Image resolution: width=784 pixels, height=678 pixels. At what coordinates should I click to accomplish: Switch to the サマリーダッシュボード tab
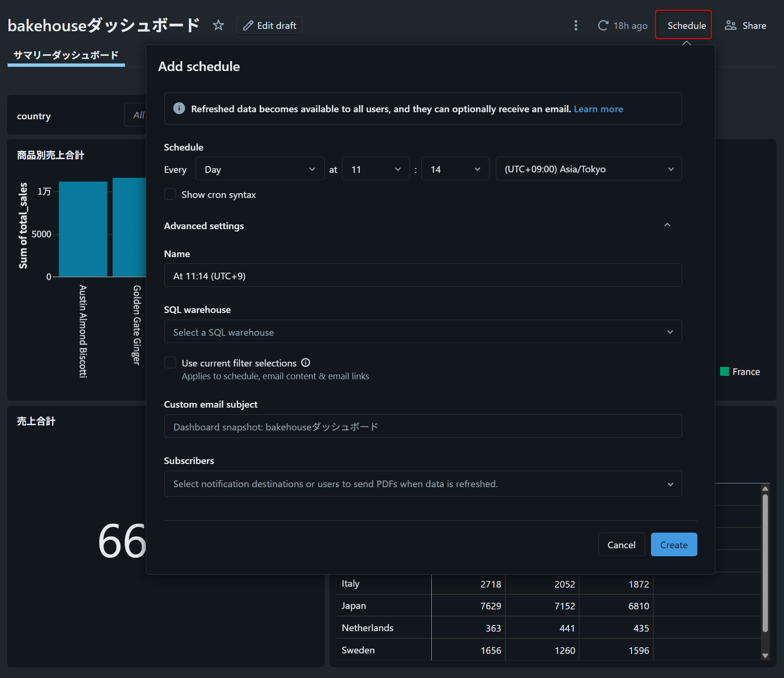pyautogui.click(x=66, y=55)
